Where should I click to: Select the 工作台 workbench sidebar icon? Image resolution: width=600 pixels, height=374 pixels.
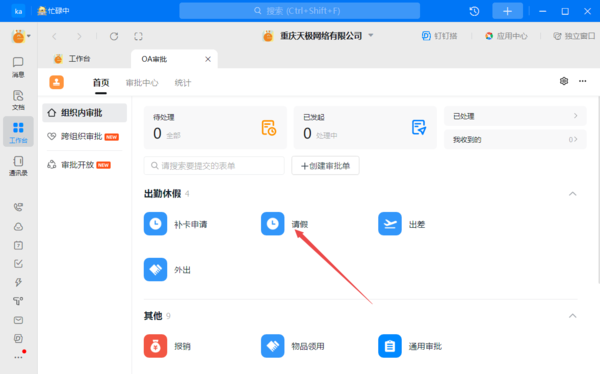point(18,132)
